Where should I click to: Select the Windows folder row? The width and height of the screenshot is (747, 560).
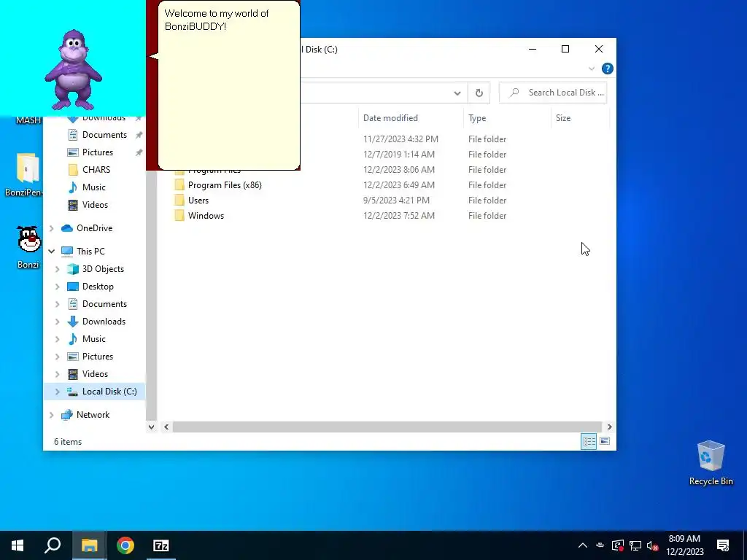click(x=206, y=216)
